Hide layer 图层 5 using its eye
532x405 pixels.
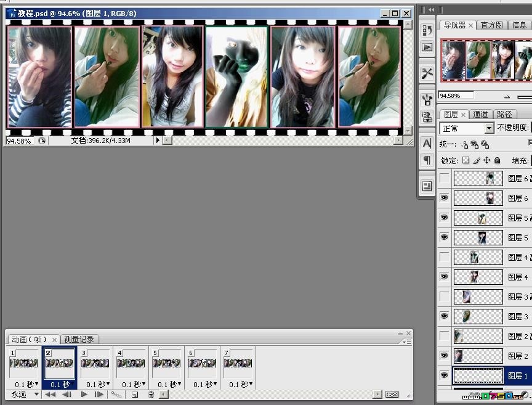pos(444,237)
